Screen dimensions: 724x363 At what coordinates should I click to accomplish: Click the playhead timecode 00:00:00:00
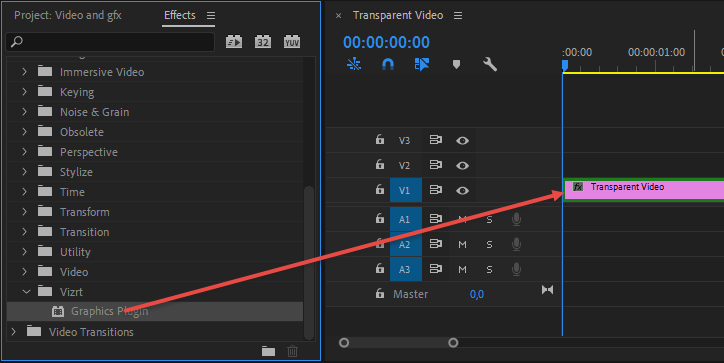[386, 42]
